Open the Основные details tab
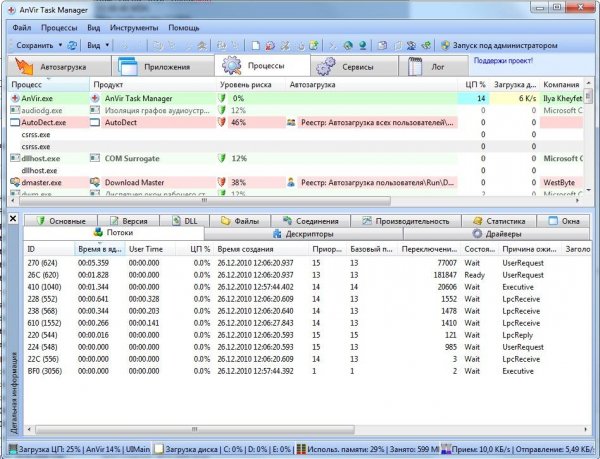Image resolution: width=600 pixels, height=459 pixels. click(x=61, y=221)
